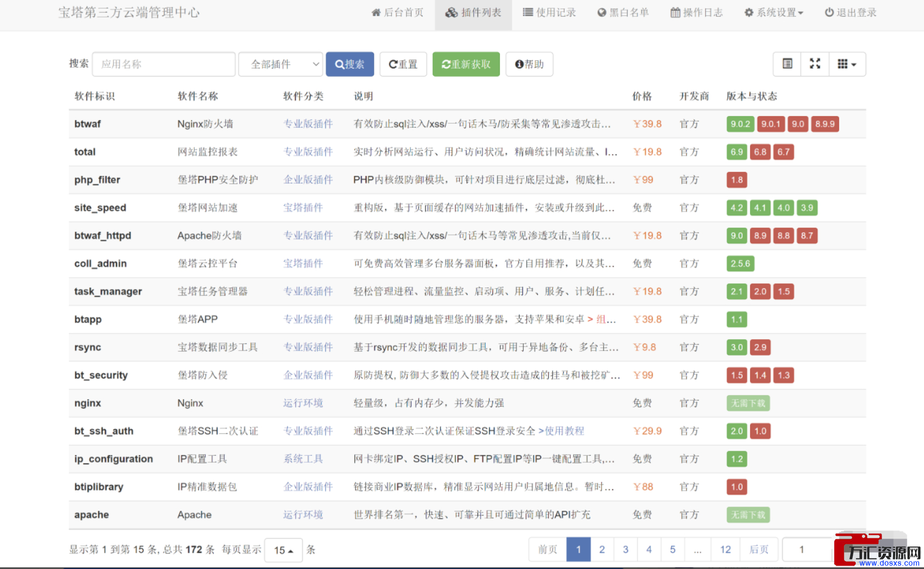Select the btwaf_httpd row identifier

102,236
